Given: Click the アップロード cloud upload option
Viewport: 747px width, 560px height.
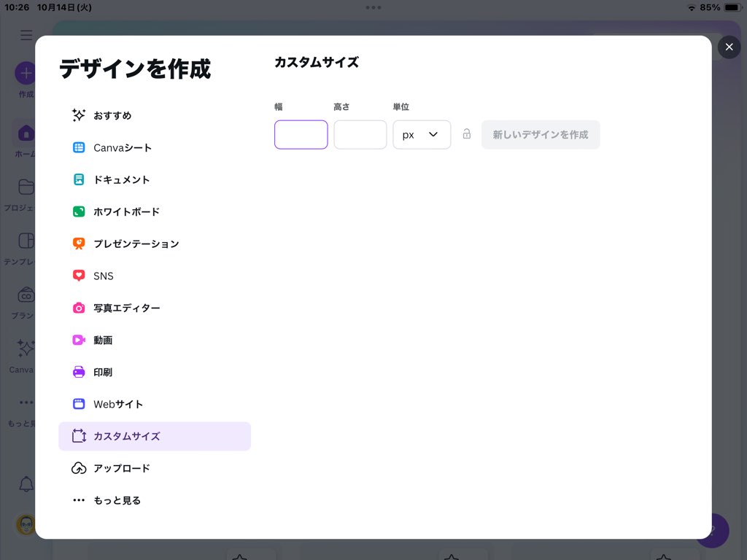Looking at the screenshot, I should pyautogui.click(x=121, y=468).
